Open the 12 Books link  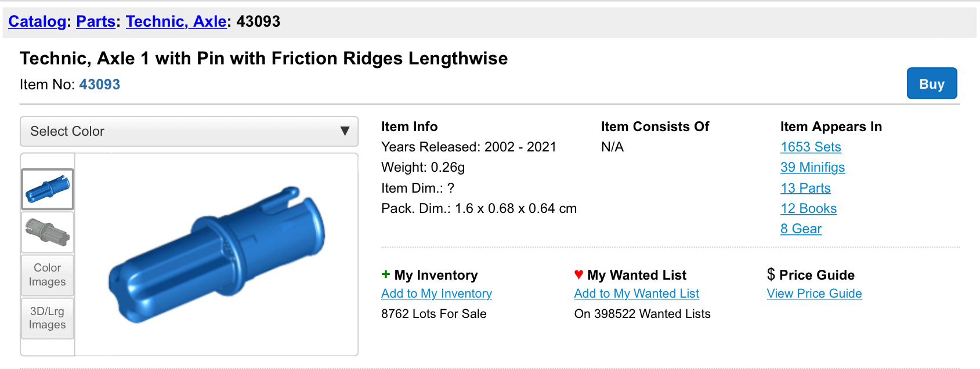pos(808,208)
